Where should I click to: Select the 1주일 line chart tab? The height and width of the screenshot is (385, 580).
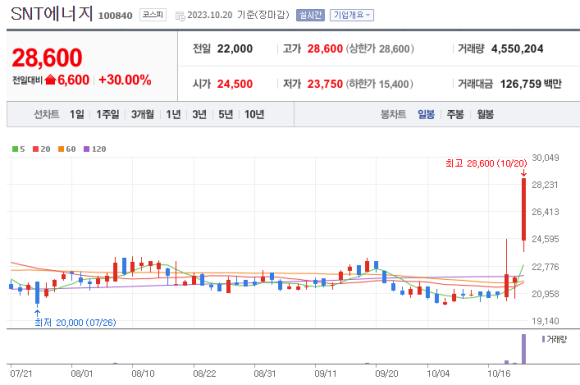[x=108, y=114]
